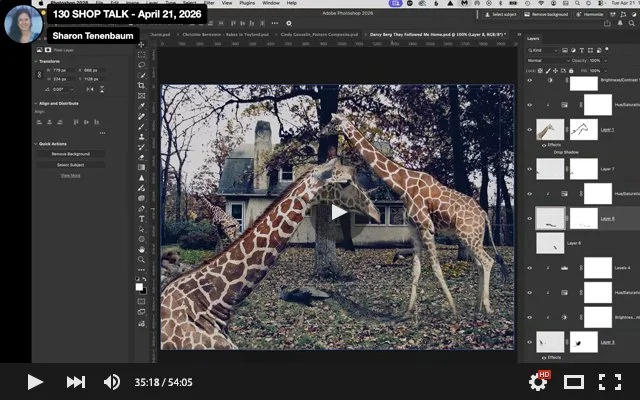This screenshot has width=640, height=400.
Task: Click Harmonize in top bar
Action: coord(589,14)
